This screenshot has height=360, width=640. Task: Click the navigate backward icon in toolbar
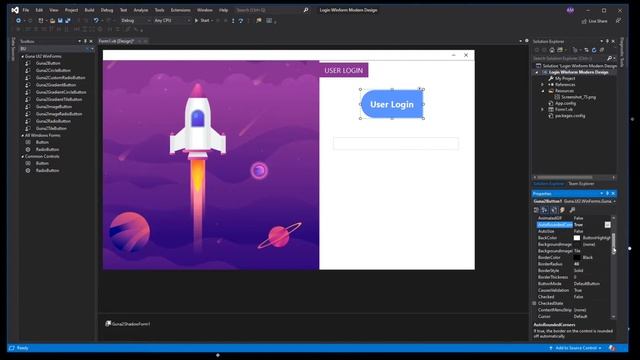coord(18,20)
